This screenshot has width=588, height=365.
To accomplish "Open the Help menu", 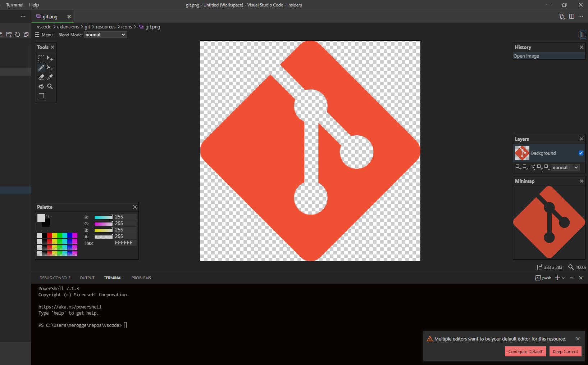I will (34, 5).
